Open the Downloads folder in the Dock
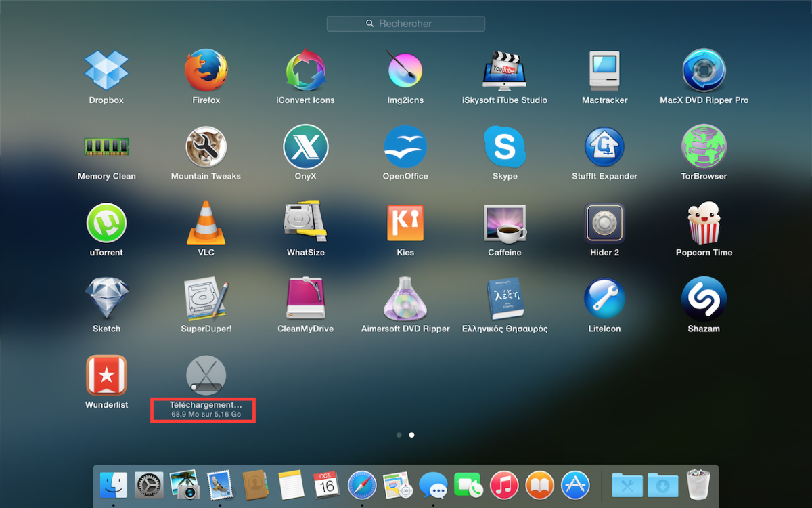Screen dimensions: 812x508 tap(662, 485)
